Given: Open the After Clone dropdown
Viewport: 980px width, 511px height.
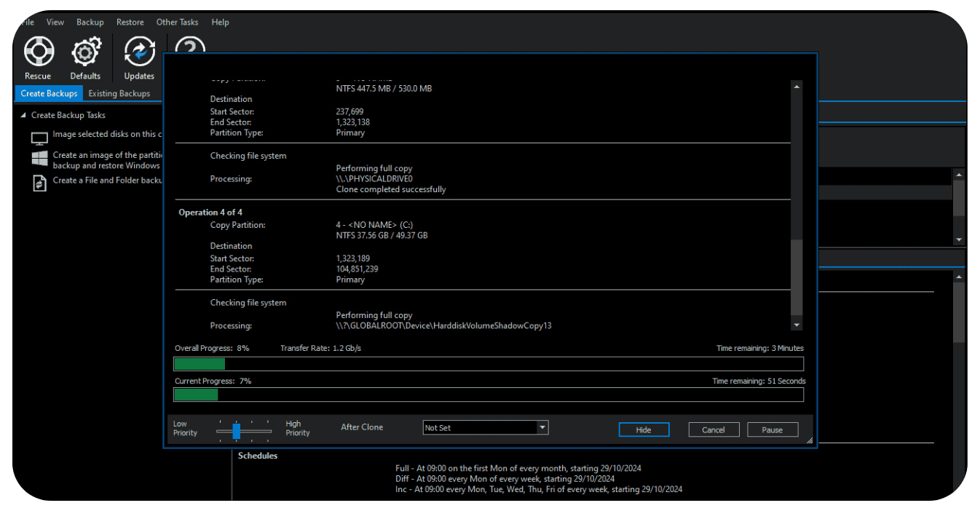Looking at the screenshot, I should pos(542,428).
